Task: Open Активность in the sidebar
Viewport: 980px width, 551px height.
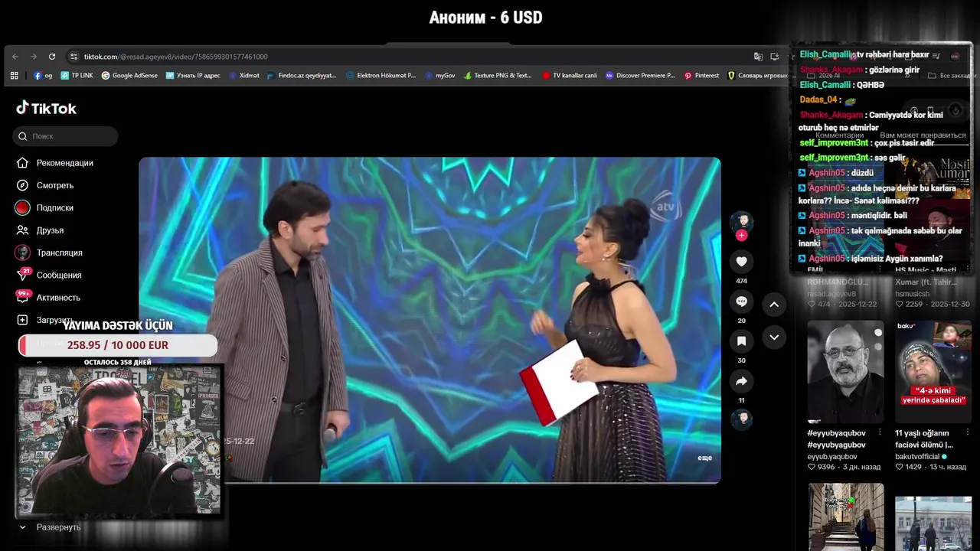Action: pyautogui.click(x=47, y=298)
